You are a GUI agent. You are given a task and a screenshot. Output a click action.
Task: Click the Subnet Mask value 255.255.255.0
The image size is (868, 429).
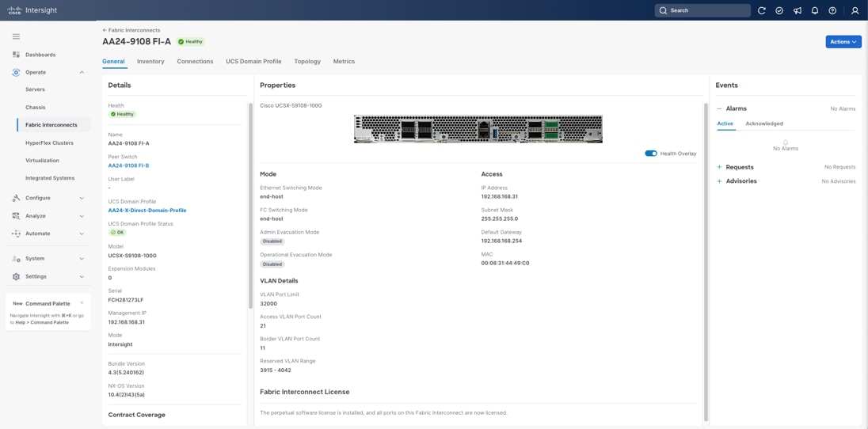(x=499, y=218)
